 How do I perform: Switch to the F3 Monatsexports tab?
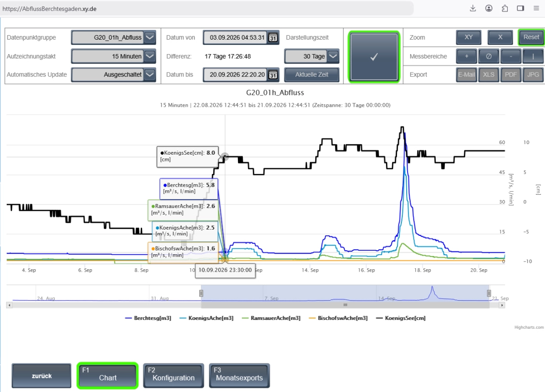[x=239, y=376]
